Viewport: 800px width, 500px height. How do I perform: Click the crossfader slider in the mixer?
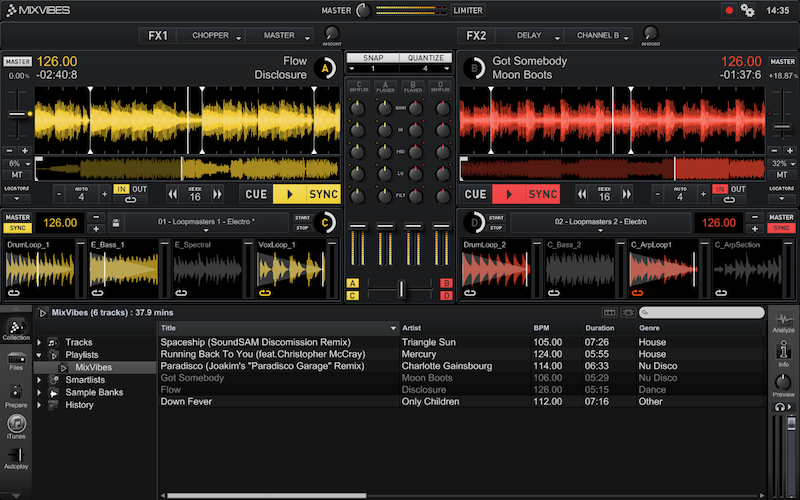[401, 288]
